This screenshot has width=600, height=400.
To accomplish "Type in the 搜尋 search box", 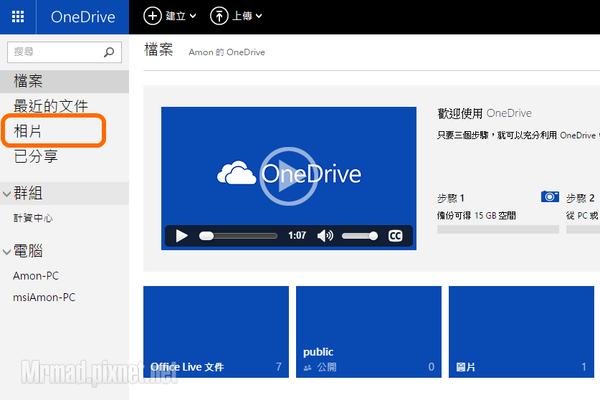I will 55,51.
